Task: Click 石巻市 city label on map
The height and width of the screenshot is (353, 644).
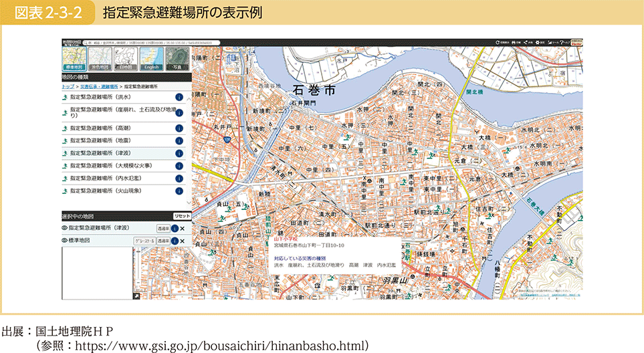Action: tap(314, 91)
